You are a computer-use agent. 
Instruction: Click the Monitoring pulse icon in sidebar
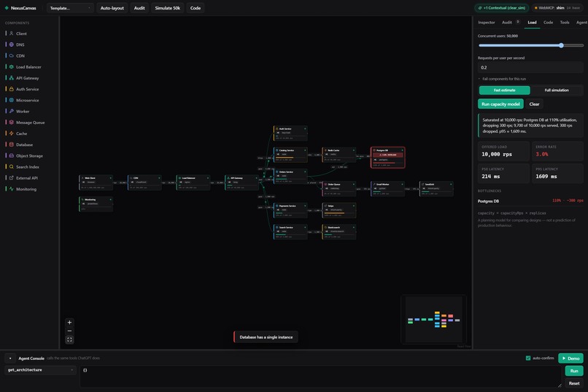click(12, 189)
